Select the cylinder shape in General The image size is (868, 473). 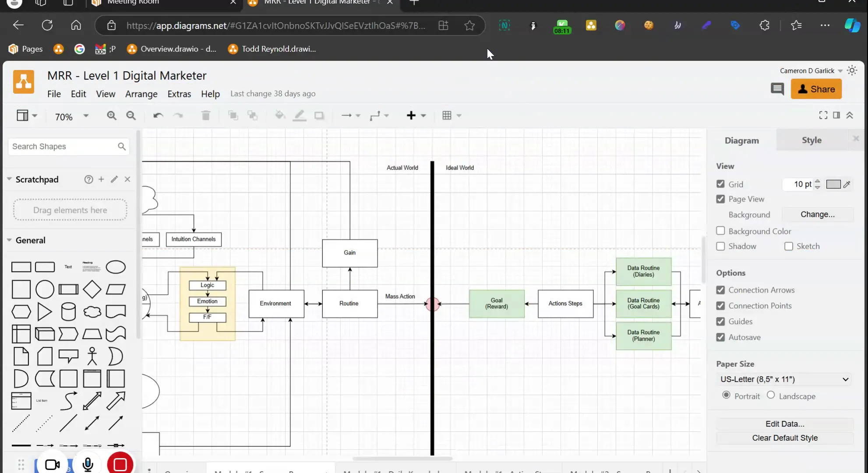click(x=68, y=312)
